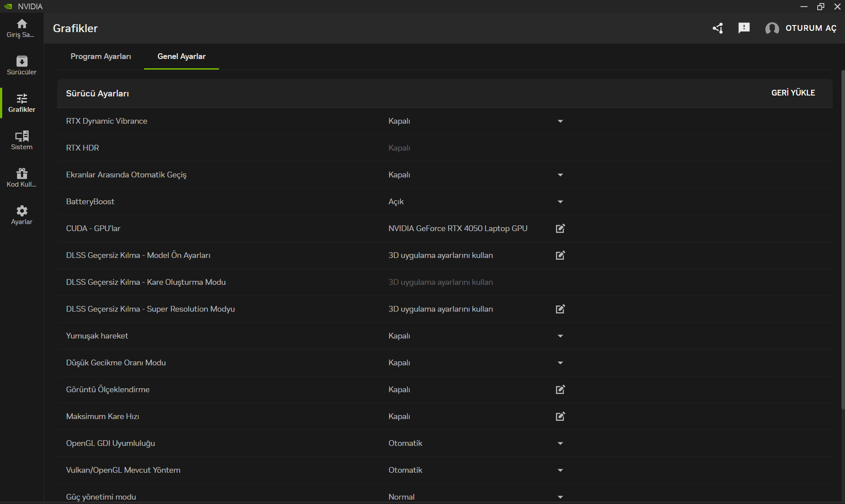Click the NVIDIA logo in the title bar
Screen dimensions: 845x504
(x=8, y=6)
